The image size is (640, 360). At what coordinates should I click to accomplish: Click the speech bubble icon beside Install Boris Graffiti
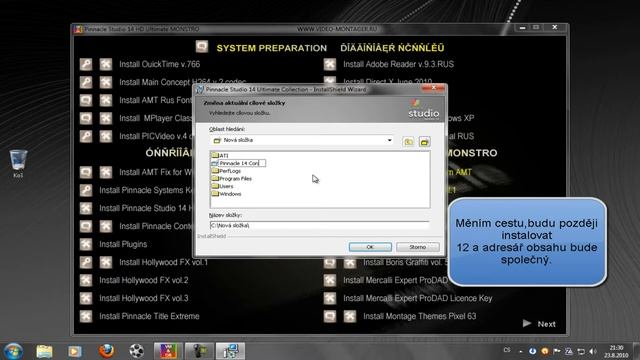point(330,263)
